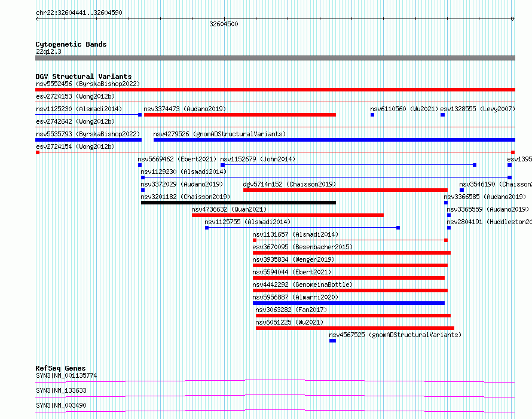Click the nsv1129230 (Alsmadi2014) label
The width and height of the screenshot is (532, 419).
point(184,172)
